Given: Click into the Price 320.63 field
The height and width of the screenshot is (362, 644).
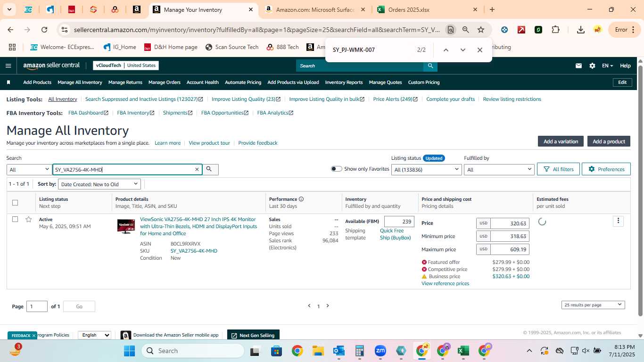Looking at the screenshot, I should click(x=510, y=223).
